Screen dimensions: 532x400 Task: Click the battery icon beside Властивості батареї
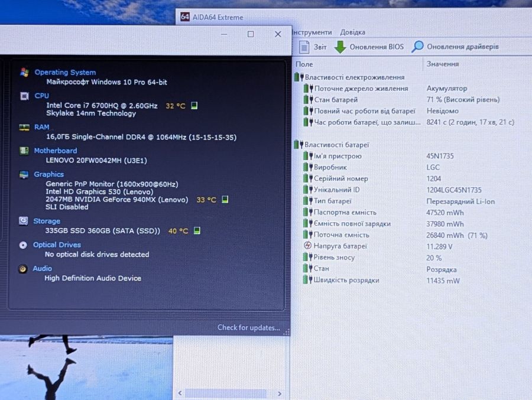pos(299,145)
